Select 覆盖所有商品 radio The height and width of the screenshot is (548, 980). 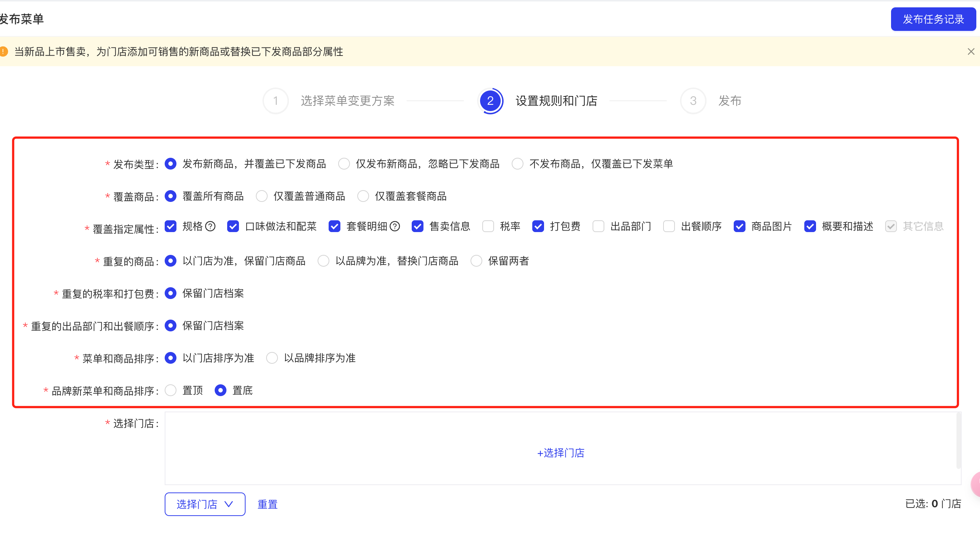point(171,196)
